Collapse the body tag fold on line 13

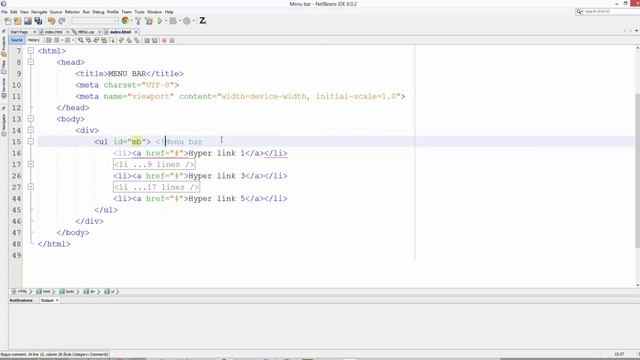tap(31, 119)
